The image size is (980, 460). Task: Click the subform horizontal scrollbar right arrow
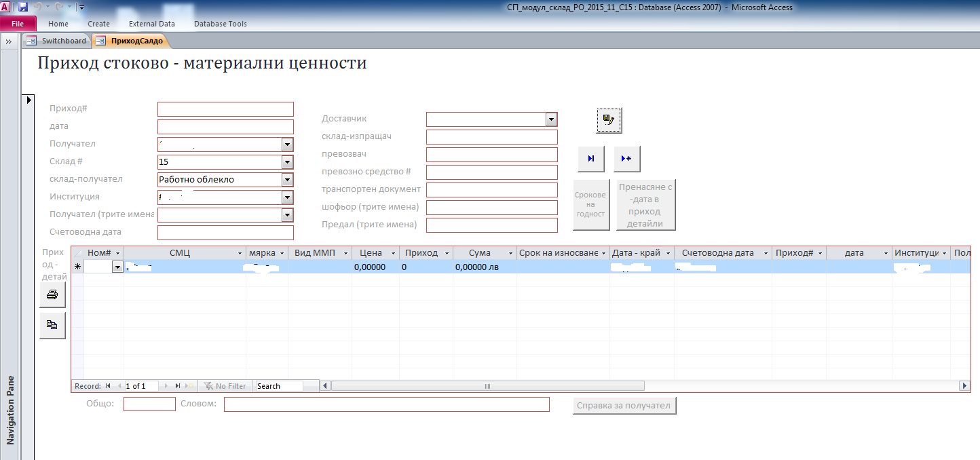964,386
